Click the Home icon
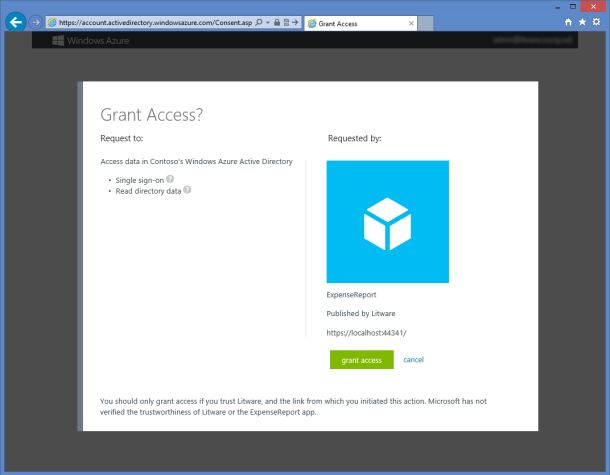Viewport: 610px width, 475px height. coord(568,22)
